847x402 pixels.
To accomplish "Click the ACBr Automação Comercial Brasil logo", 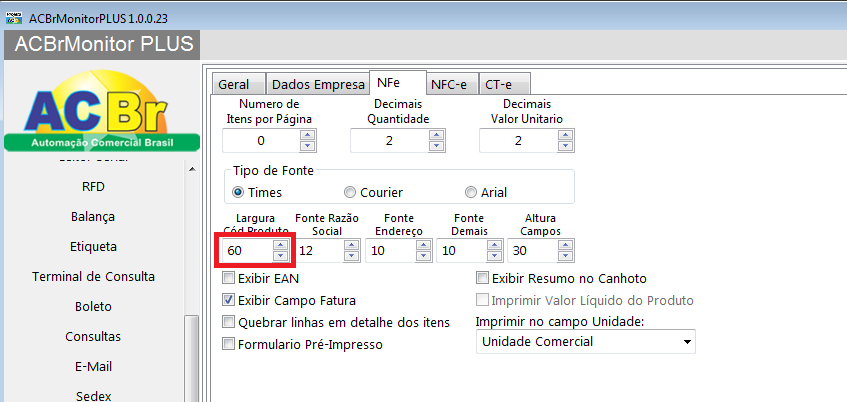I will [102, 110].
